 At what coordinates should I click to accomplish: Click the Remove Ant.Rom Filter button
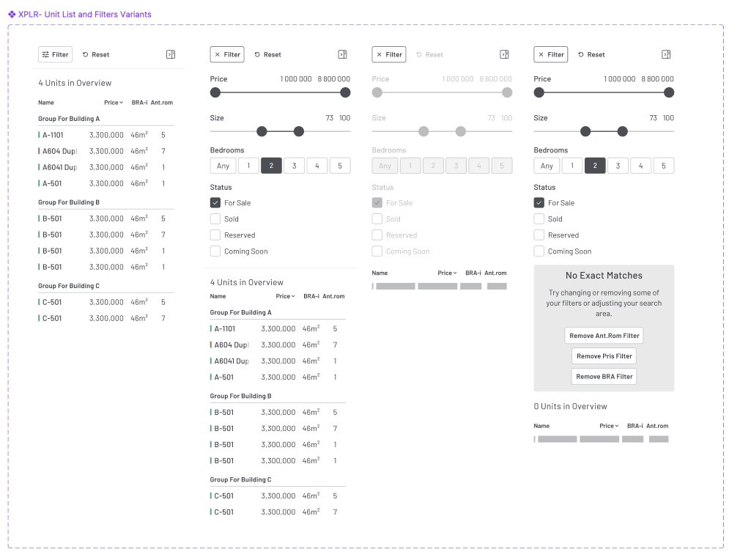tap(604, 336)
